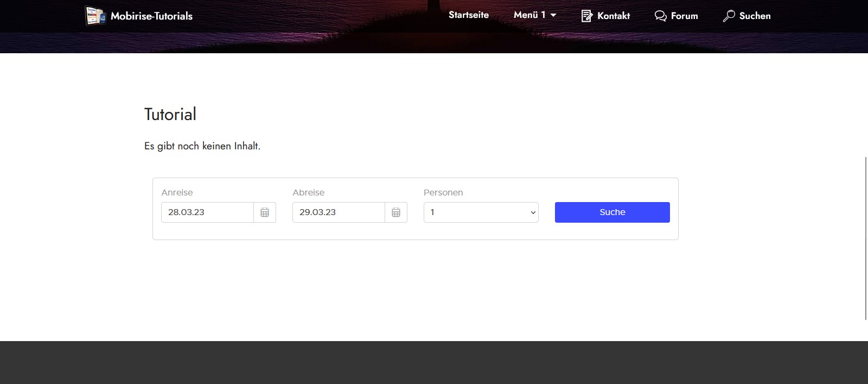
Task: Click the page vertical scrollbar
Action: (865, 238)
